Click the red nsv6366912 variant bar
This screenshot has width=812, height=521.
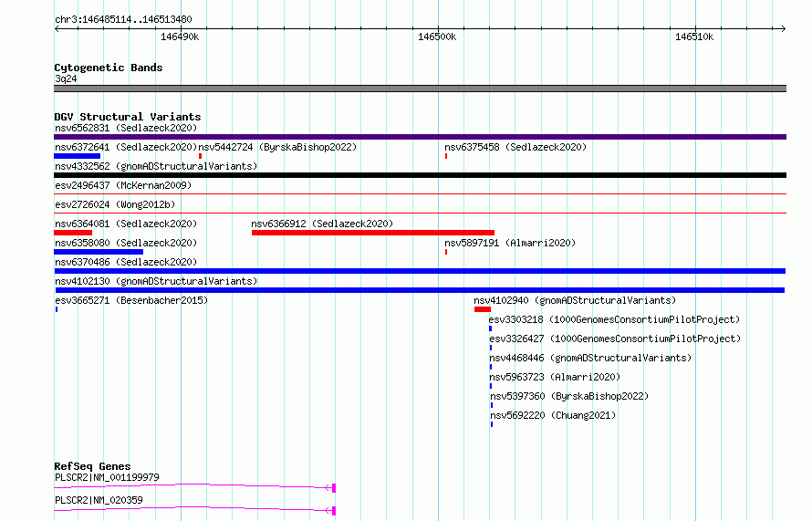373,233
